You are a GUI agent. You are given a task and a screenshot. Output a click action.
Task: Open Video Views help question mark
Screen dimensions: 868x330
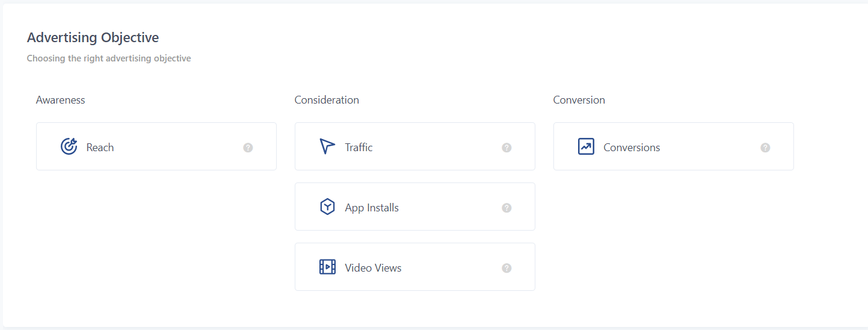[x=506, y=268]
